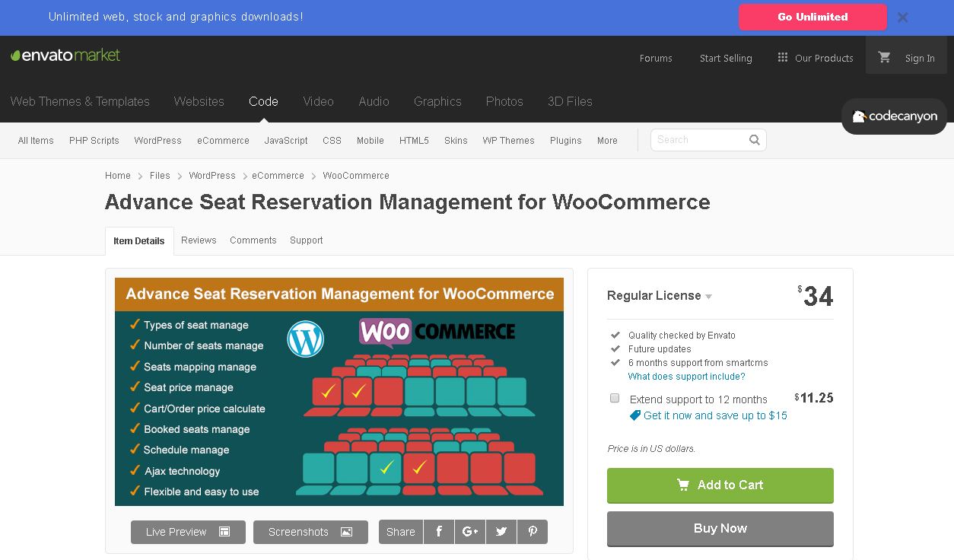Click the Facebook share icon
954x560 pixels.
(x=439, y=532)
